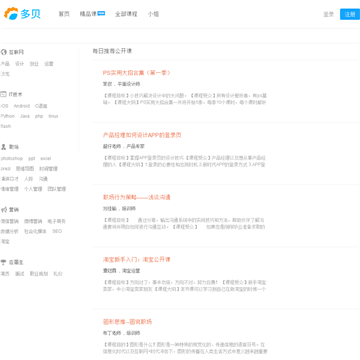Open 全部课程 in the top navigation

(126, 14)
